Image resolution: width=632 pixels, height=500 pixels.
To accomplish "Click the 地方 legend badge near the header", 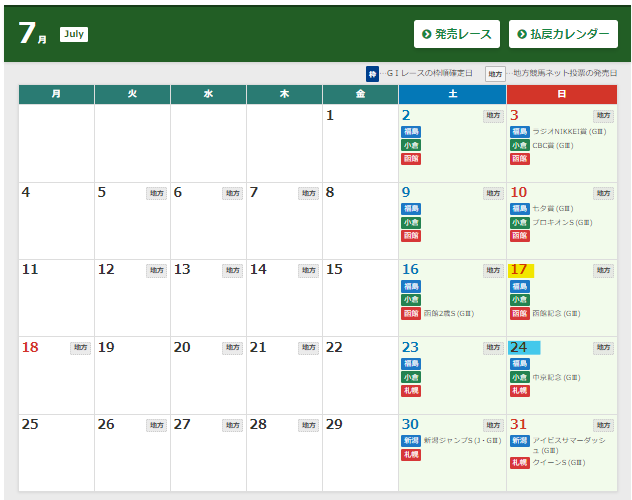I will [x=495, y=74].
